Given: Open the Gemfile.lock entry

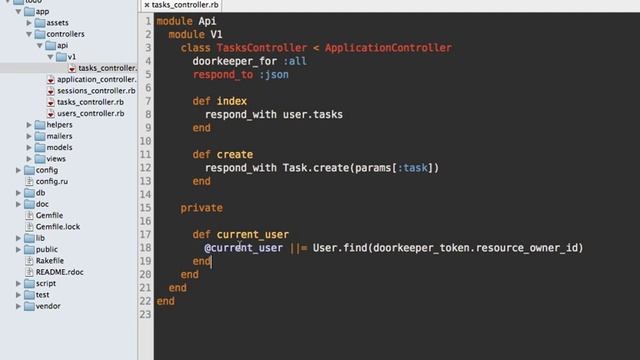Looking at the screenshot, I should click(x=58, y=227).
